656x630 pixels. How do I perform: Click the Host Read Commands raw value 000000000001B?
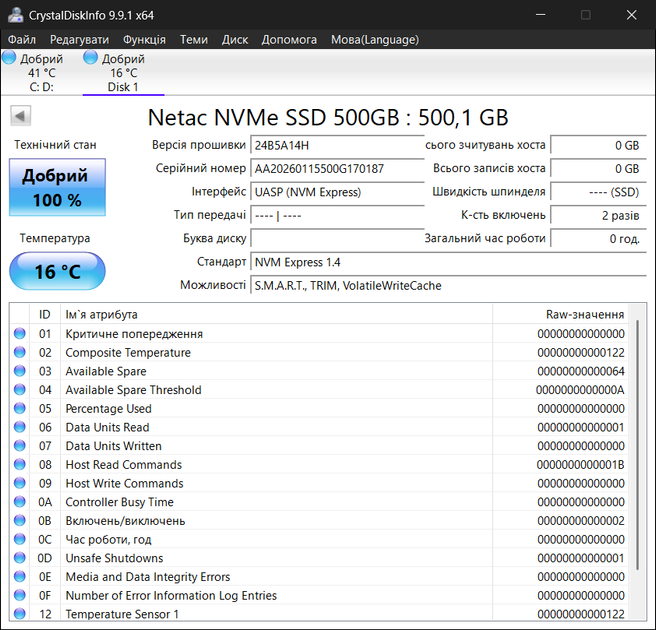click(580, 465)
